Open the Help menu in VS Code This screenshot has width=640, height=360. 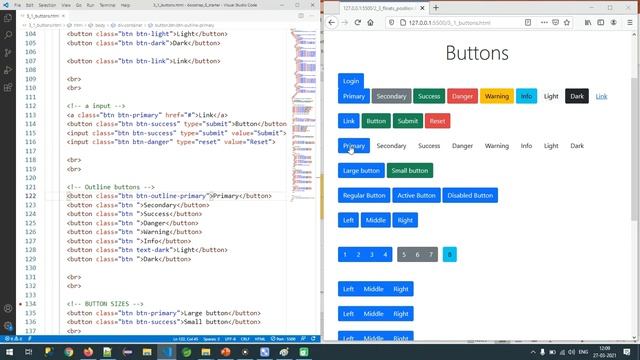(x=125, y=5)
